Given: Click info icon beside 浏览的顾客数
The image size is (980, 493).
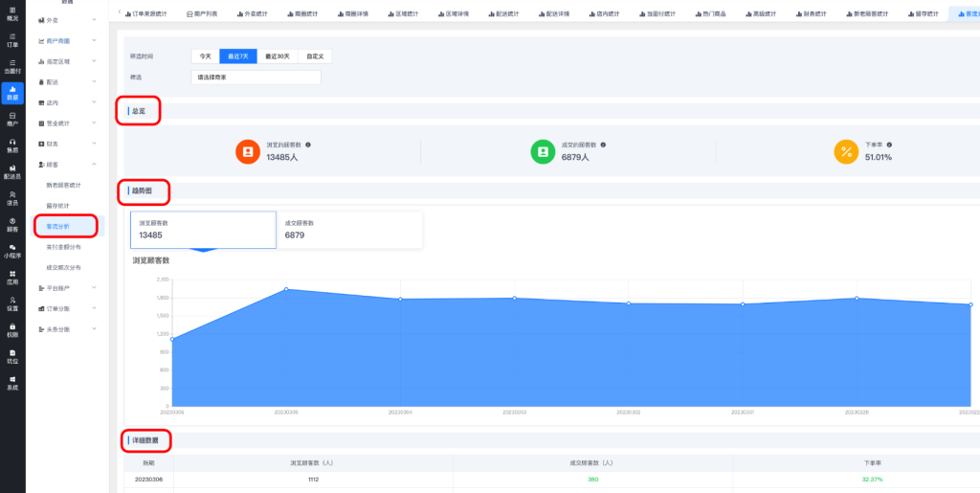Looking at the screenshot, I should 307,145.
